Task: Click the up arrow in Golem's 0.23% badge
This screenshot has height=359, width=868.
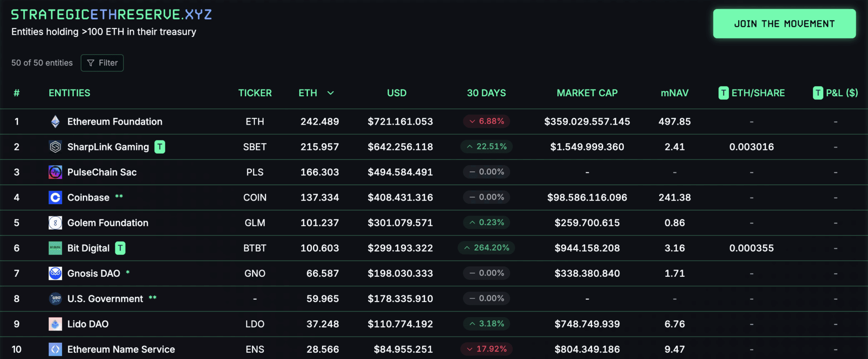Action: tap(472, 223)
